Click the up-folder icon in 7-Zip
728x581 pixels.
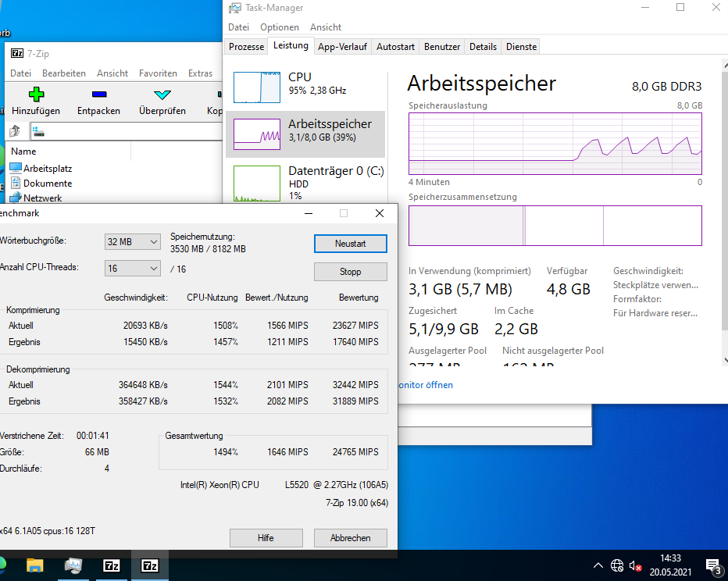(15, 131)
